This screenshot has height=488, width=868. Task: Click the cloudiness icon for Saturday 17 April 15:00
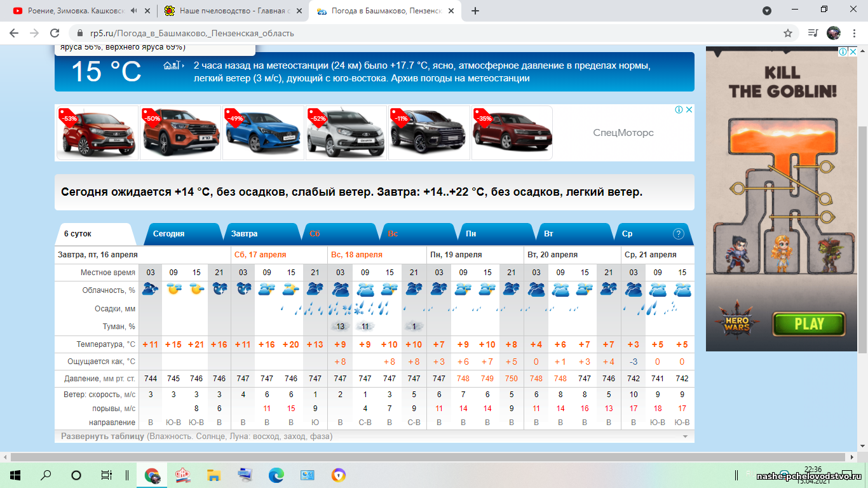pyautogui.click(x=291, y=290)
